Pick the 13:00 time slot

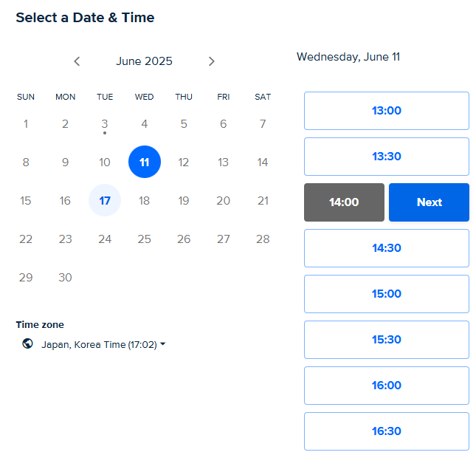click(x=387, y=111)
